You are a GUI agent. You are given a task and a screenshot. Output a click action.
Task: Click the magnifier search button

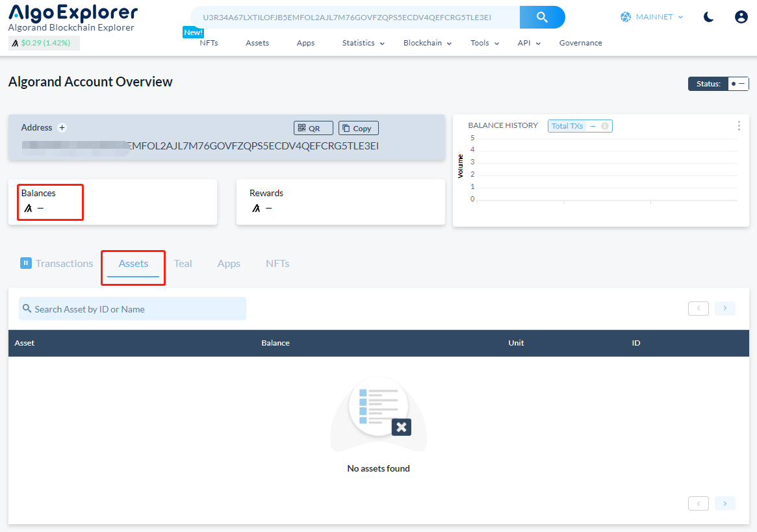(542, 17)
